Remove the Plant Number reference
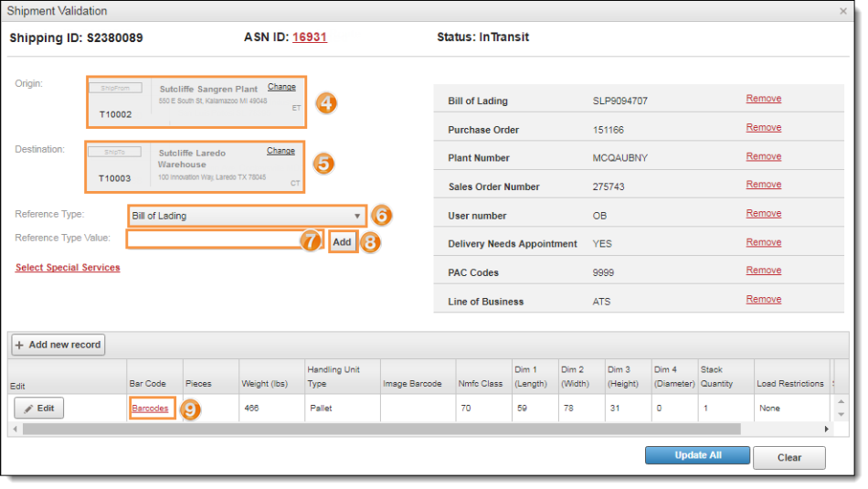 click(763, 156)
